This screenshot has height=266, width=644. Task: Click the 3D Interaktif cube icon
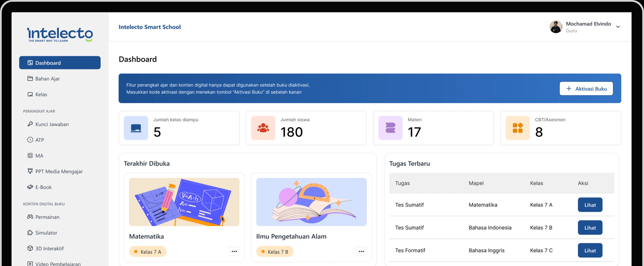(30, 249)
